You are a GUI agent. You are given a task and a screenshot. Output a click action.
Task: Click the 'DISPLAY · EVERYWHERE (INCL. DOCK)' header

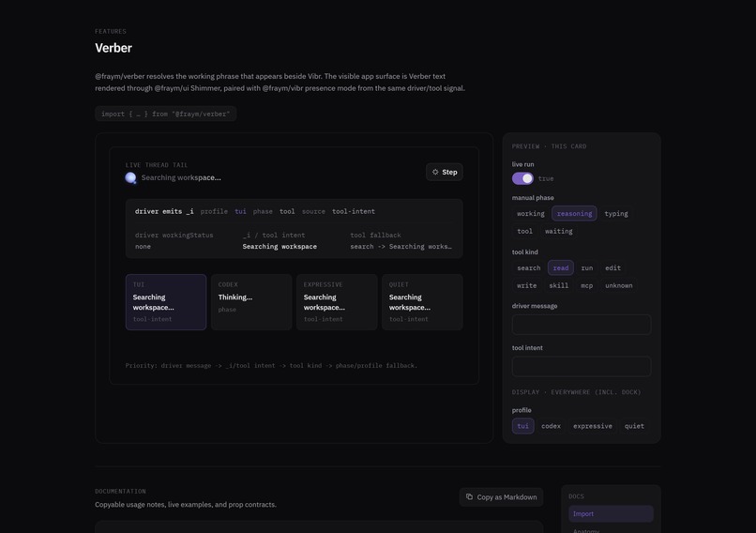point(576,392)
